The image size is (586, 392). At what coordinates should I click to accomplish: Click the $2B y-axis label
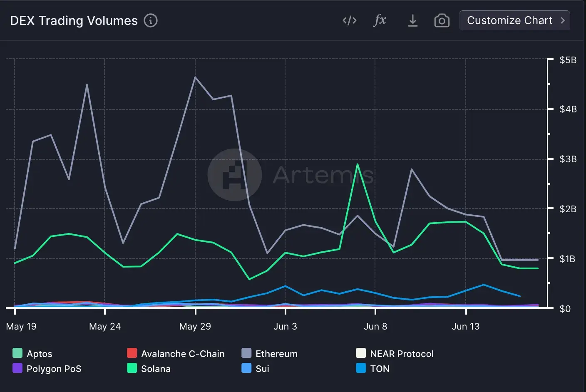pos(568,208)
